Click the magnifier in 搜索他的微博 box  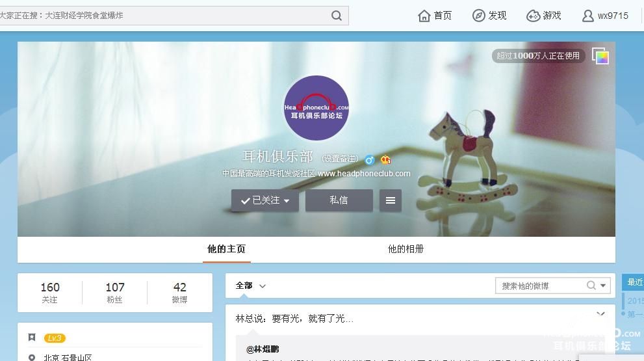point(591,286)
